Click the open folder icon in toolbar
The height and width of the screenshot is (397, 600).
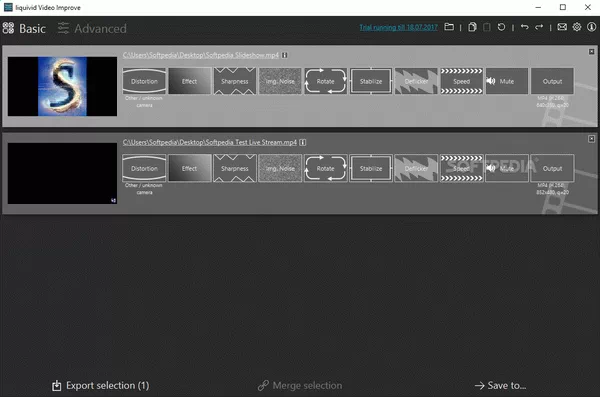[449, 27]
